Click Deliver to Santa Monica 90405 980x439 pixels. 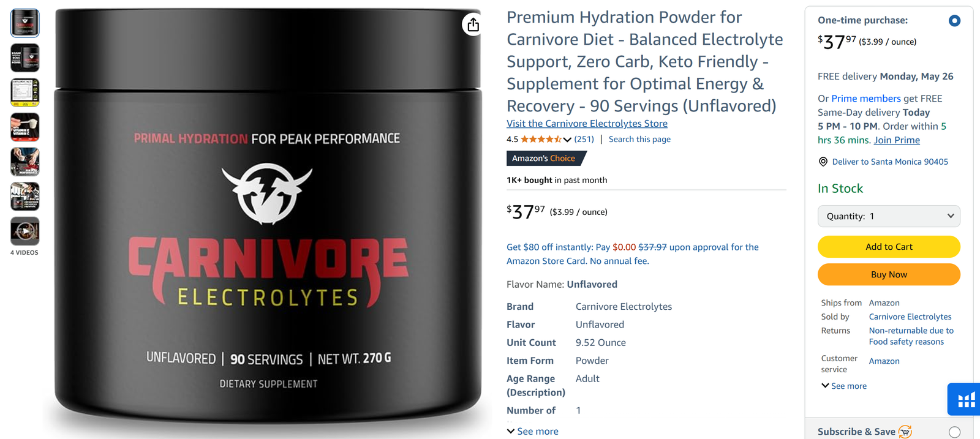point(890,162)
